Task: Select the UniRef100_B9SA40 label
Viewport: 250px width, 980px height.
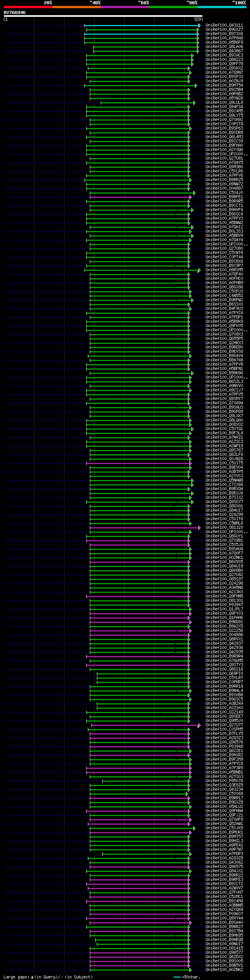Action: point(224,923)
